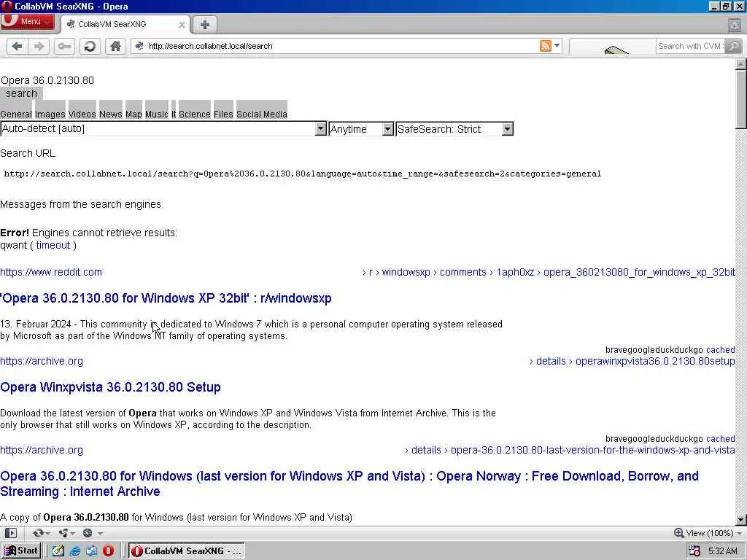The width and height of the screenshot is (747, 560).
Task: Click the orange RSS feed icon
Action: 546,46
